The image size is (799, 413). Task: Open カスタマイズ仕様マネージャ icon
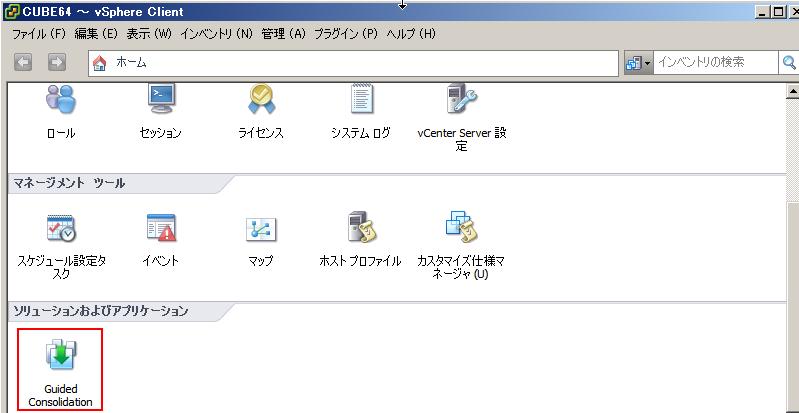point(461,228)
